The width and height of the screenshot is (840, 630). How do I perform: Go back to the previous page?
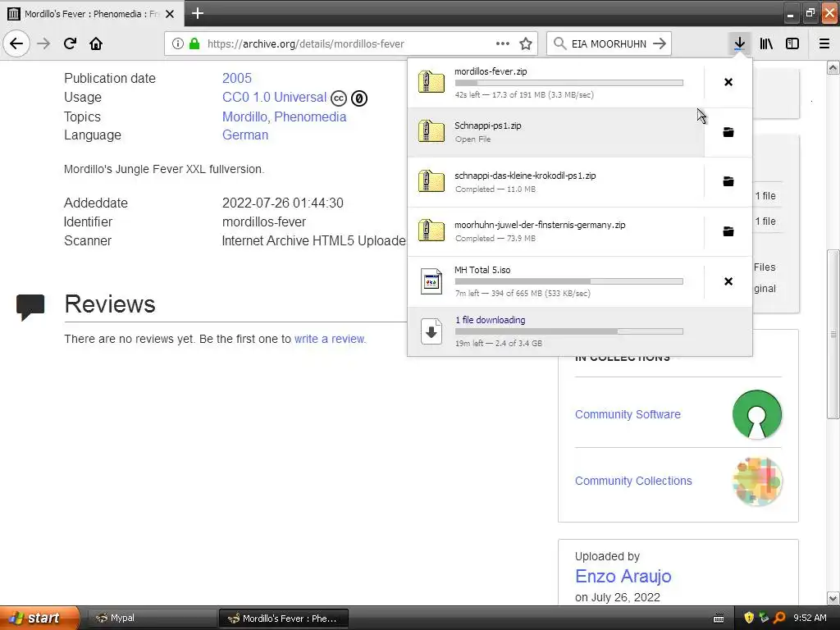pyautogui.click(x=16, y=43)
